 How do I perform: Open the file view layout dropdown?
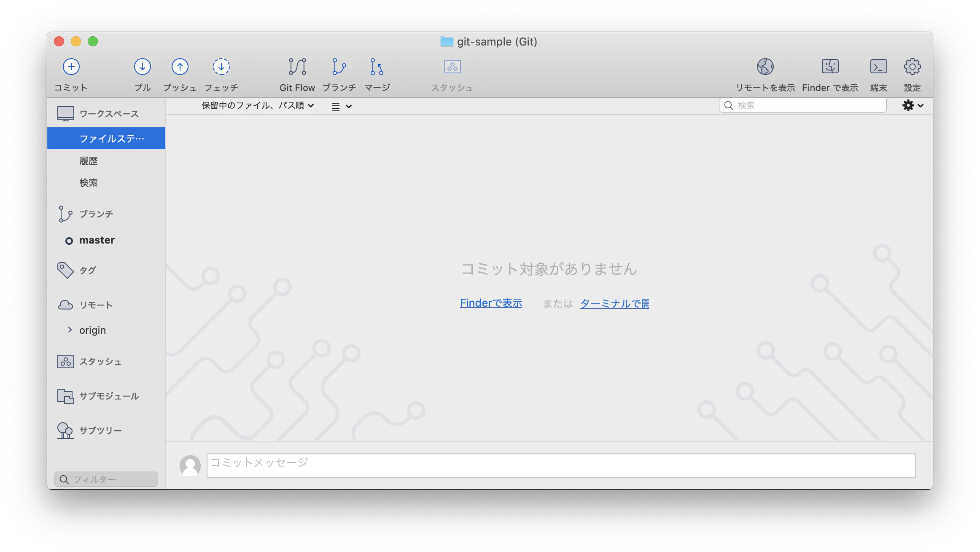[x=341, y=106]
